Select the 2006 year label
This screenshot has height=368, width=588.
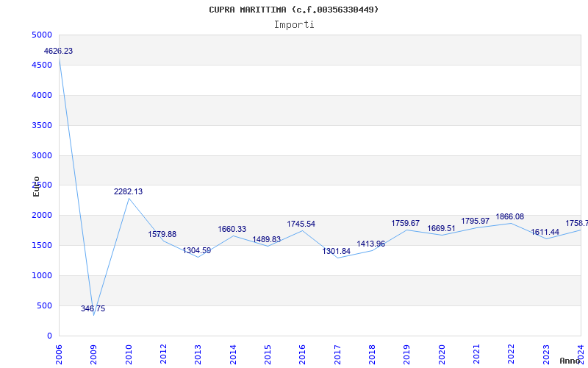point(59,350)
